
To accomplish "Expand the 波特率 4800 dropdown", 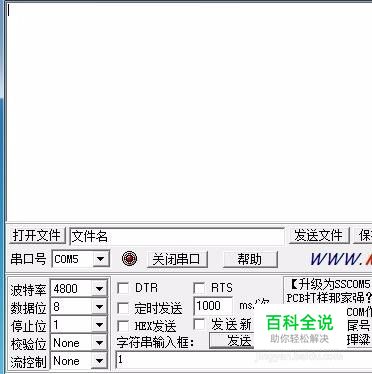I will [x=99, y=288].
